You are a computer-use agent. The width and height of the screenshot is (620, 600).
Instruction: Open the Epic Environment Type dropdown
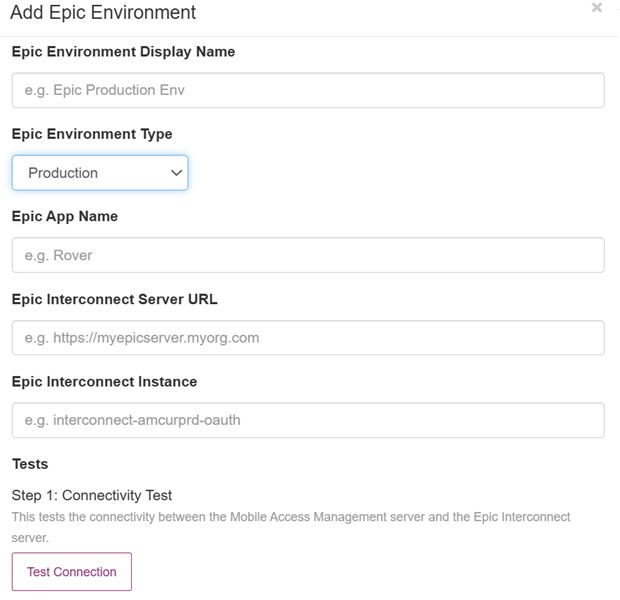pos(100,173)
